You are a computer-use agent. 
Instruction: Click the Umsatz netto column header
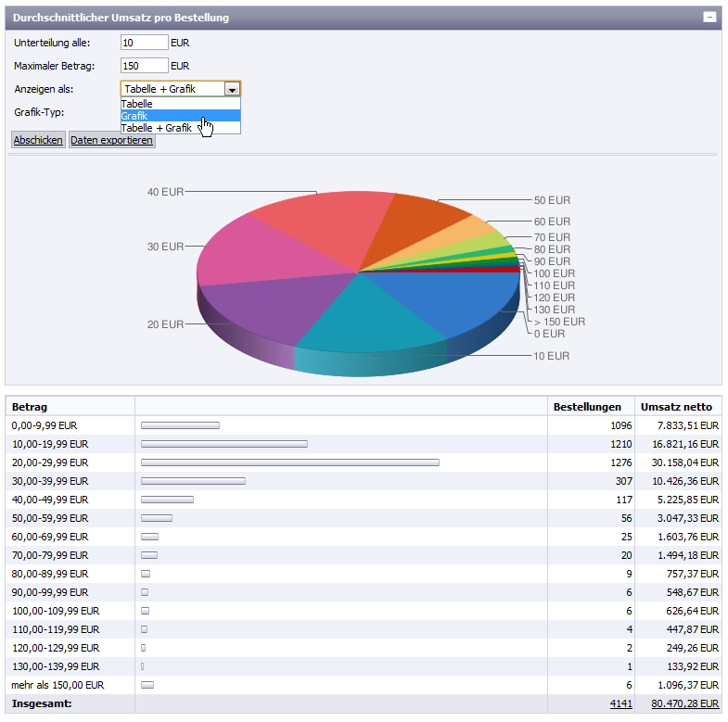(676, 407)
